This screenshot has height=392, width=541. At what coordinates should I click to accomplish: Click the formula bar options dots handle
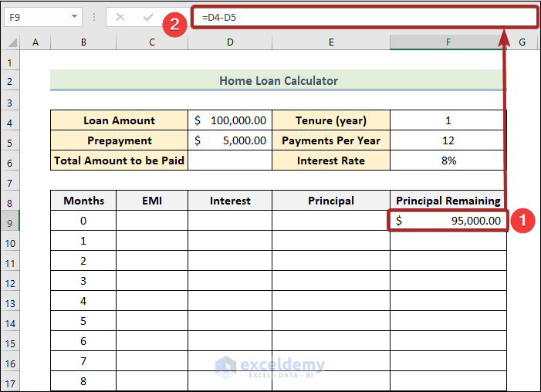coord(94,17)
